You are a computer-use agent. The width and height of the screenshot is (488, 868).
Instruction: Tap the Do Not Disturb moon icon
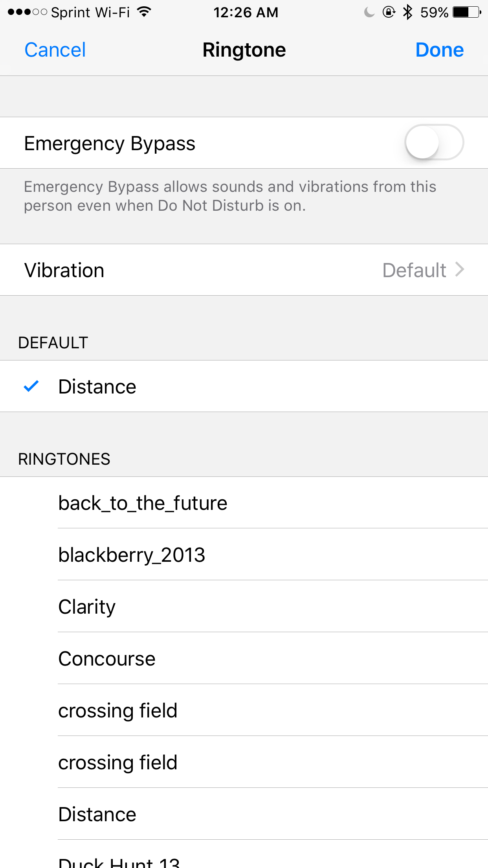point(369,13)
